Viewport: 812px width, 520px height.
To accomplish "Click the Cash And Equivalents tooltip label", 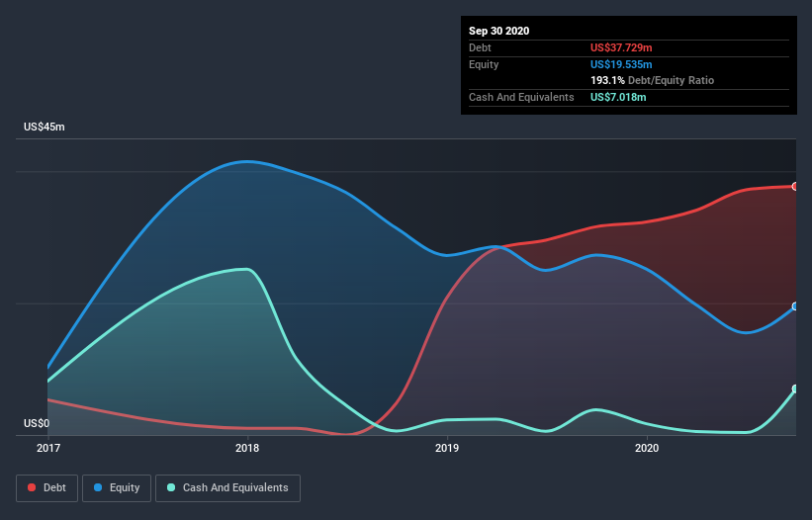I will (521, 97).
